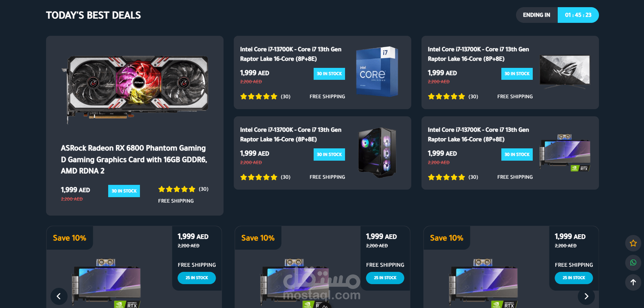Click ASRock Radeon RX 6800 product title
644x308 pixels.
134,159
